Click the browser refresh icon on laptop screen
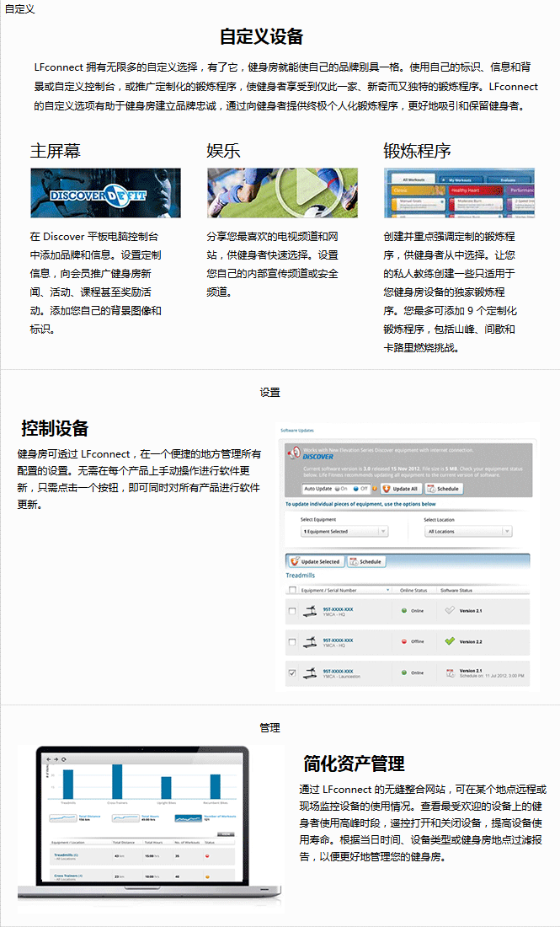 tap(67, 759)
